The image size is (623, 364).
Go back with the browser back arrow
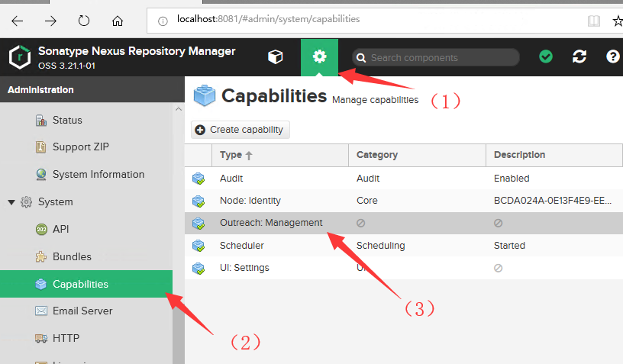pyautogui.click(x=17, y=21)
